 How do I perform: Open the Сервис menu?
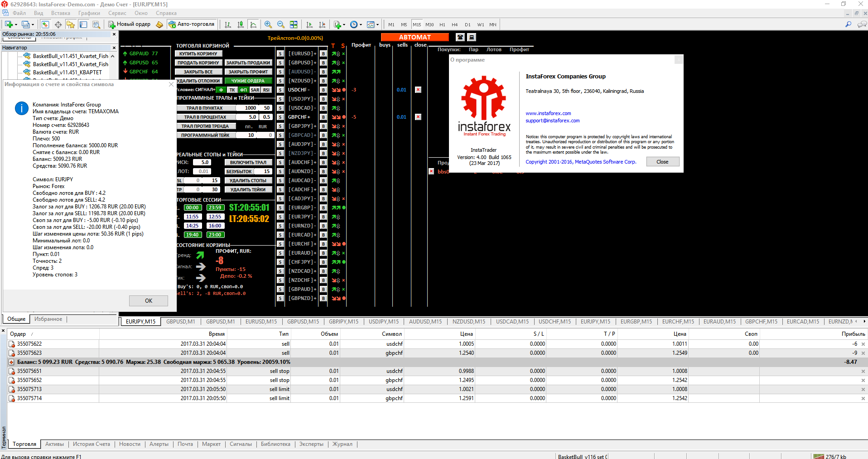click(117, 13)
